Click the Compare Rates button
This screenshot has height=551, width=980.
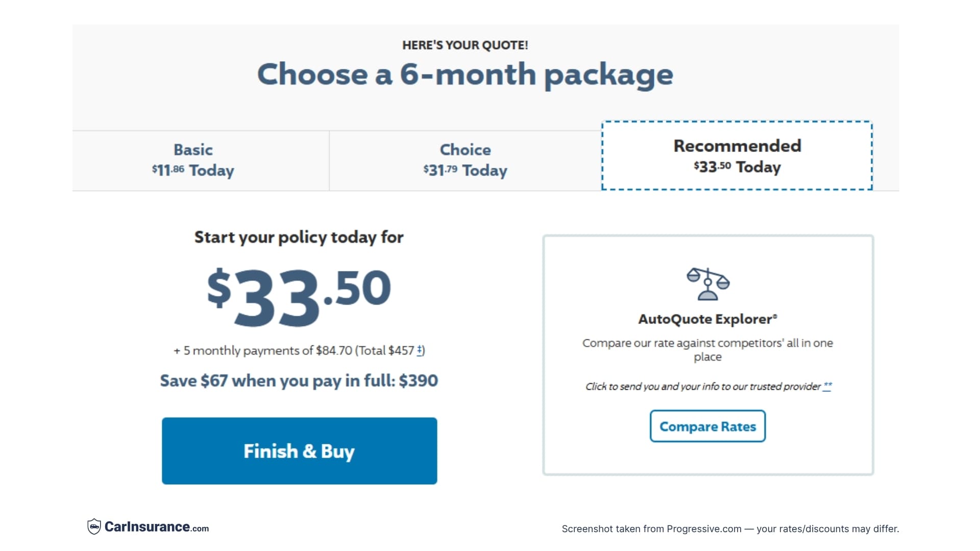tap(707, 426)
